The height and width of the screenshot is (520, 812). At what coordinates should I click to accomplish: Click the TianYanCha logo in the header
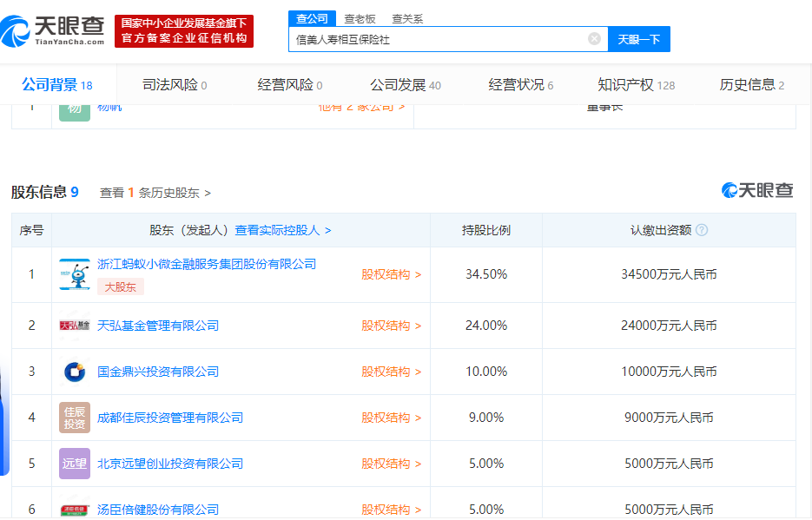52,31
